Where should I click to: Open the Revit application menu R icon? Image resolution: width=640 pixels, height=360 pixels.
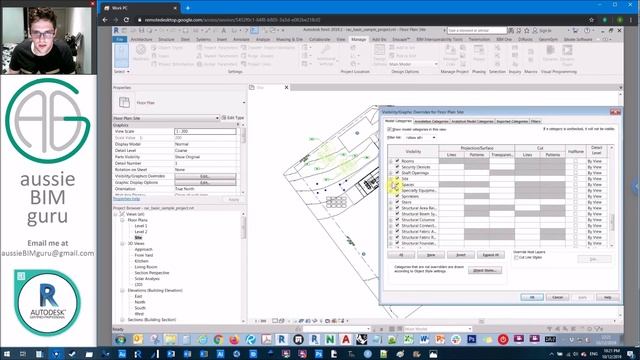[x=116, y=31]
